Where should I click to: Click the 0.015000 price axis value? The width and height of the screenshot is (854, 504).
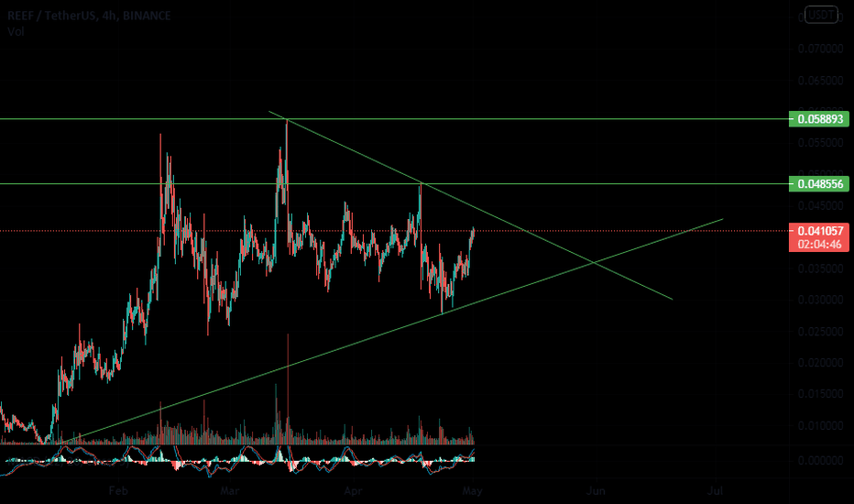[821, 394]
